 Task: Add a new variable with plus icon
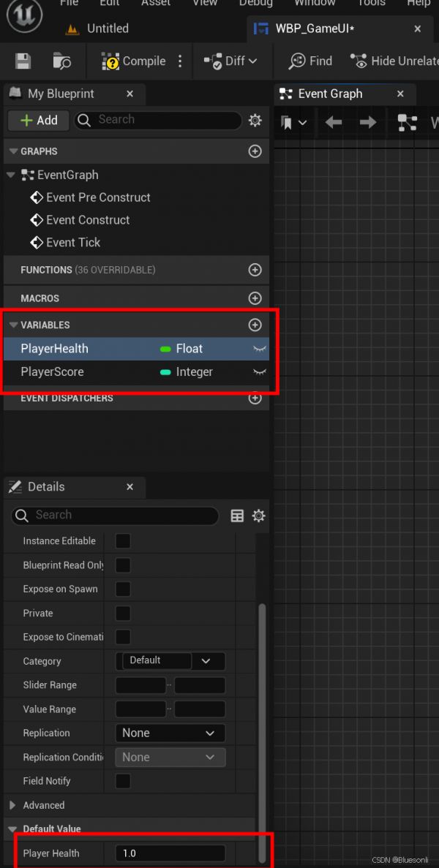[255, 325]
